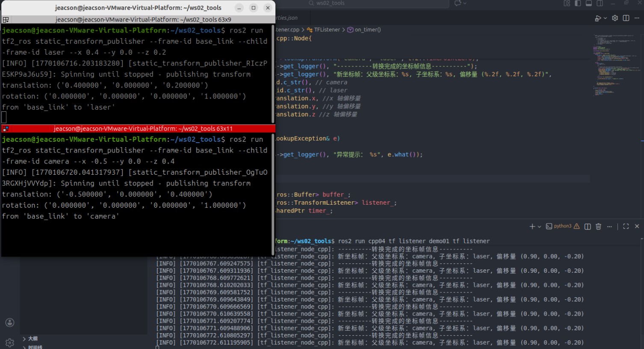
Task: Click the warning triangle beside python3
Action: pyautogui.click(x=576, y=226)
